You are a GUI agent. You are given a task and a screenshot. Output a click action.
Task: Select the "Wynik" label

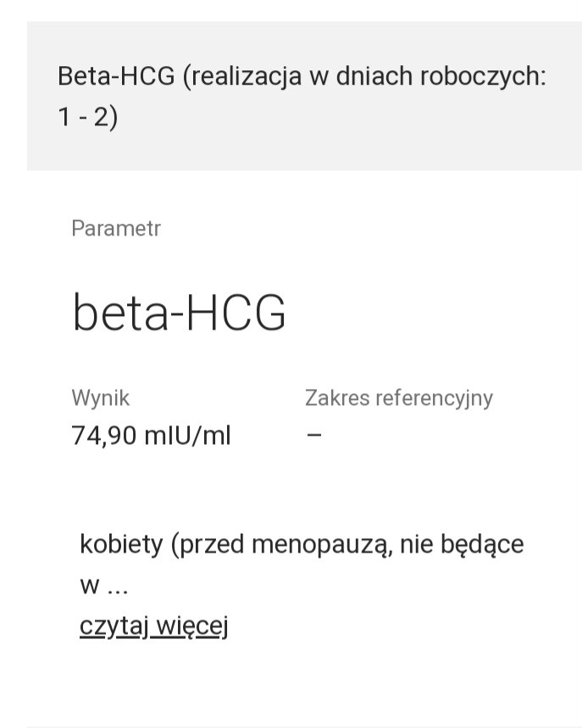[x=101, y=397]
